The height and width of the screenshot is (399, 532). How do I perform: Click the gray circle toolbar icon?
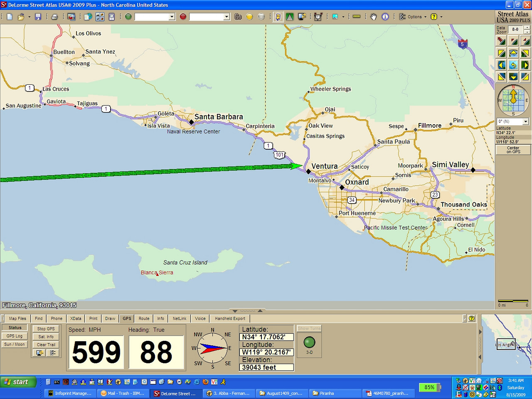[261, 17]
